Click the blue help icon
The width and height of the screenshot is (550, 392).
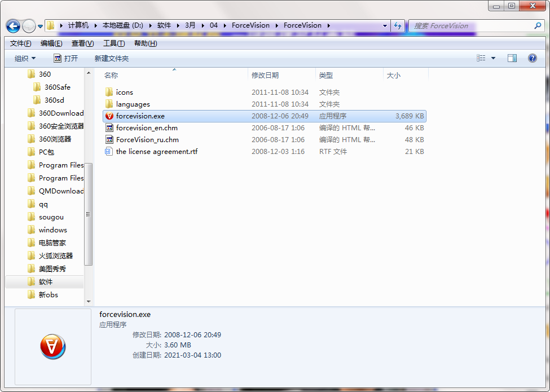[x=532, y=58]
